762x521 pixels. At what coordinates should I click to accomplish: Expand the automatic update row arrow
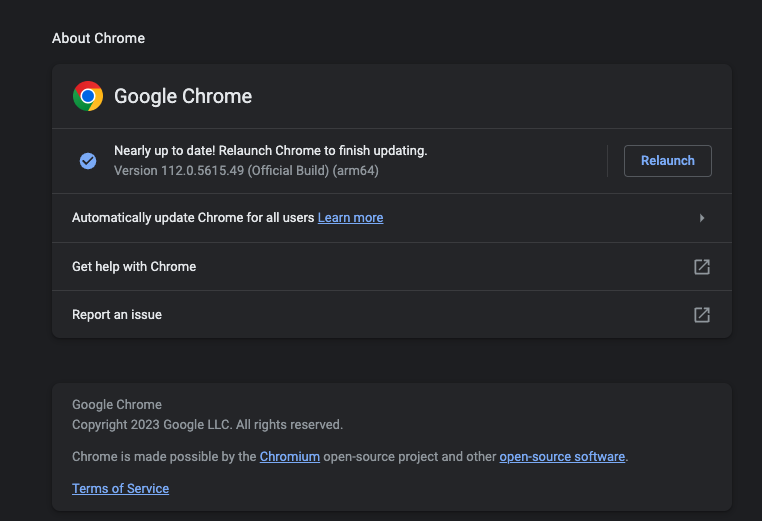[x=702, y=218]
